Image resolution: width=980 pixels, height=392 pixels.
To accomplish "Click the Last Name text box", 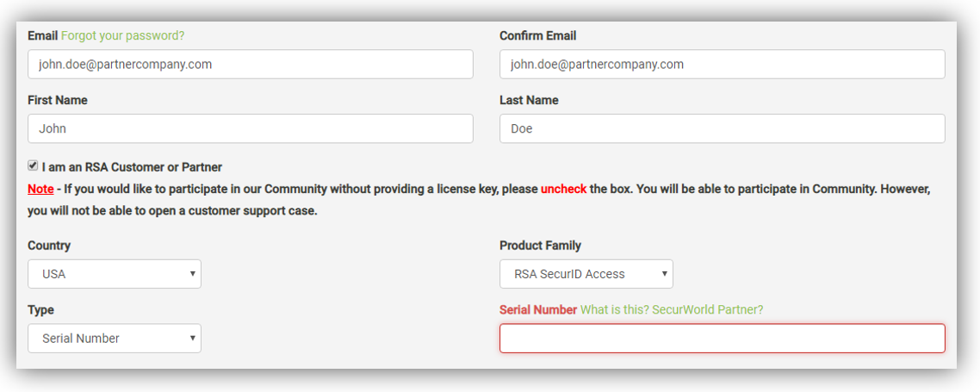I will pyautogui.click(x=722, y=128).
